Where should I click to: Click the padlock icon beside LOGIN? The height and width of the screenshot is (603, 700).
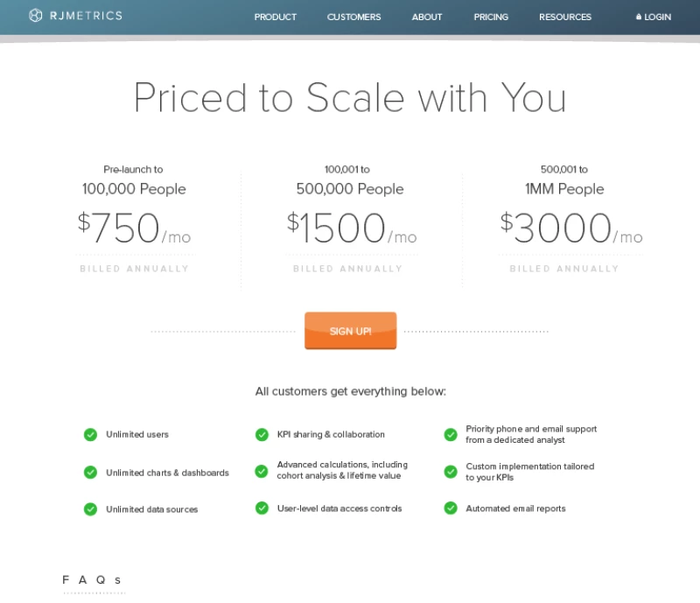(638, 15)
